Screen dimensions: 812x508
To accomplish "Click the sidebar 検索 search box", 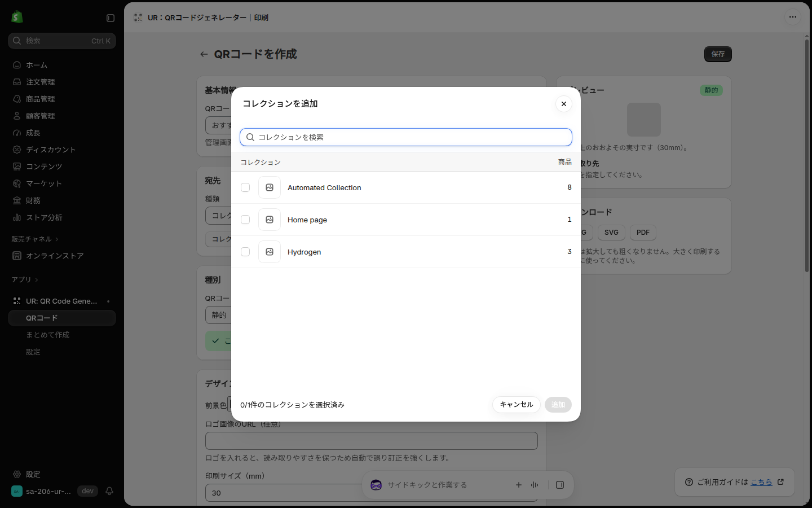I will (62, 41).
